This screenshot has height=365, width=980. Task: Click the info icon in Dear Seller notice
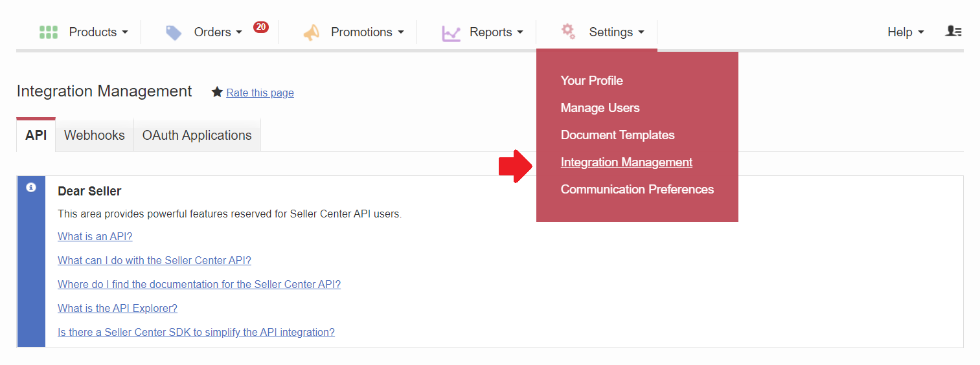click(x=30, y=187)
